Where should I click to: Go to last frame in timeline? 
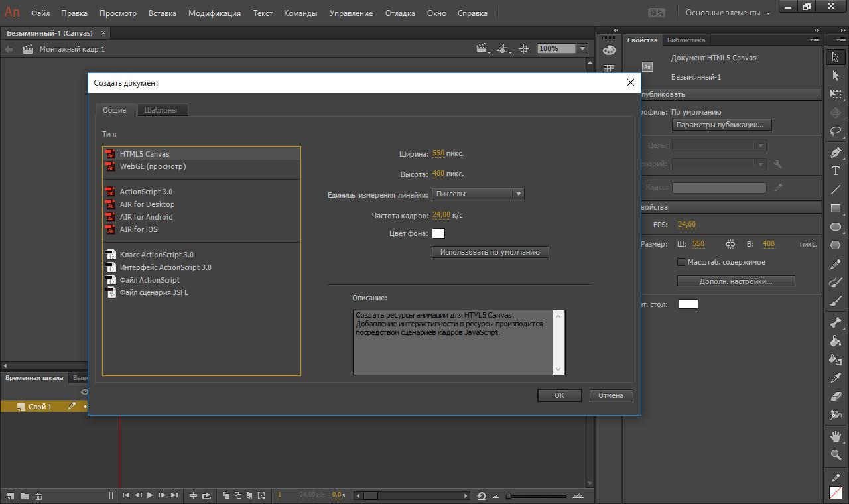[x=174, y=495]
